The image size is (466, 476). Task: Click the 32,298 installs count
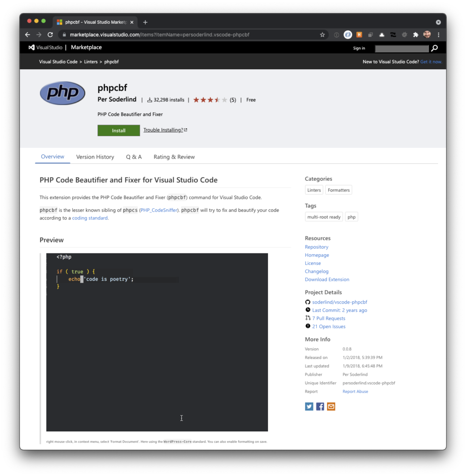166,100
